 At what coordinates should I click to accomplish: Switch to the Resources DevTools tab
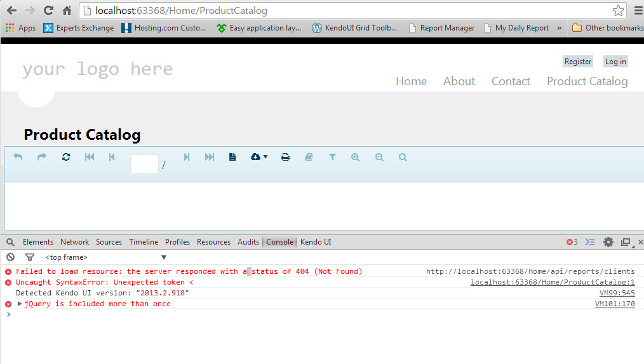[213, 242]
